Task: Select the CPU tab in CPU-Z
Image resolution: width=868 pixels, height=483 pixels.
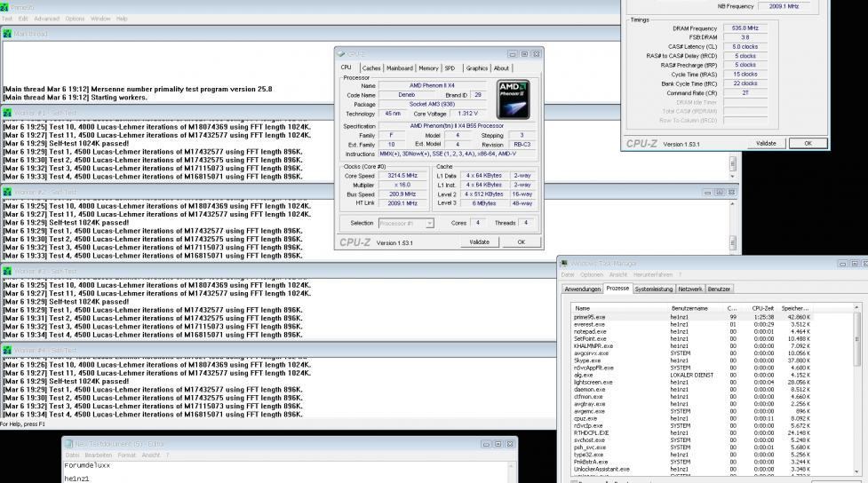Action: point(346,67)
